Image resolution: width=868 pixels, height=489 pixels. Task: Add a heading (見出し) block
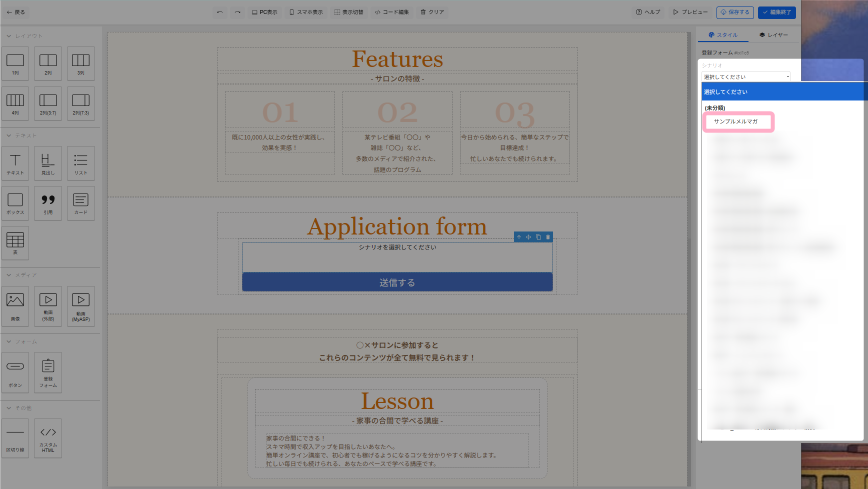[48, 163]
